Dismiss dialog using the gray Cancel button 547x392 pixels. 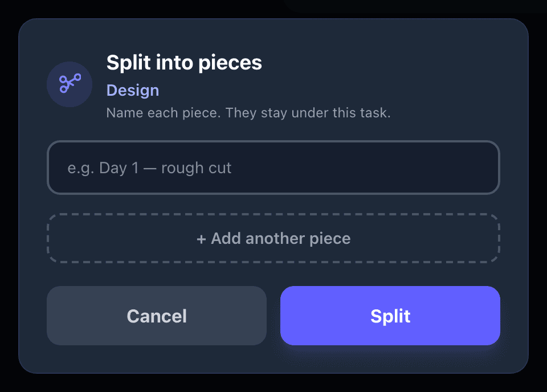click(157, 316)
